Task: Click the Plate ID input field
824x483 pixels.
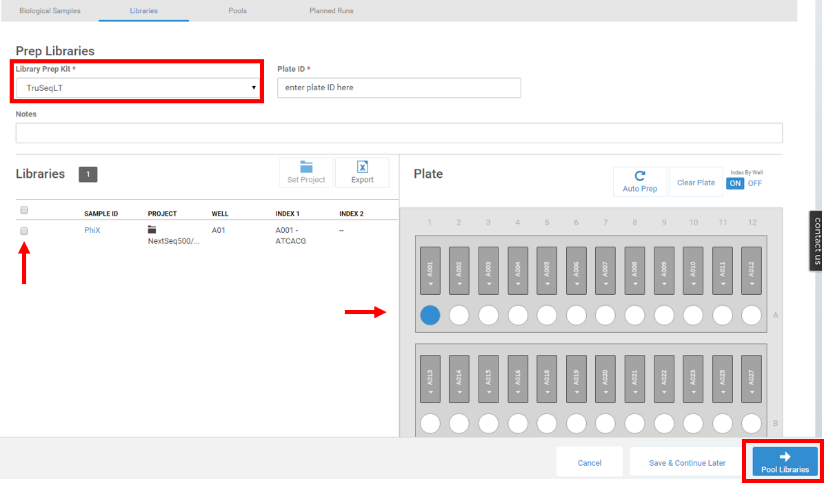Action: point(398,88)
